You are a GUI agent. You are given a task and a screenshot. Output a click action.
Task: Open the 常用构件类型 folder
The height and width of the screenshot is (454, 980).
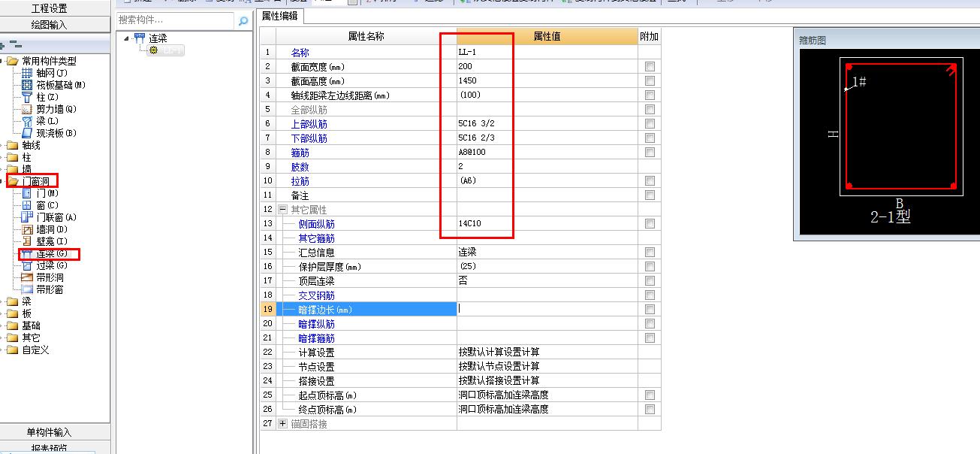point(43,61)
